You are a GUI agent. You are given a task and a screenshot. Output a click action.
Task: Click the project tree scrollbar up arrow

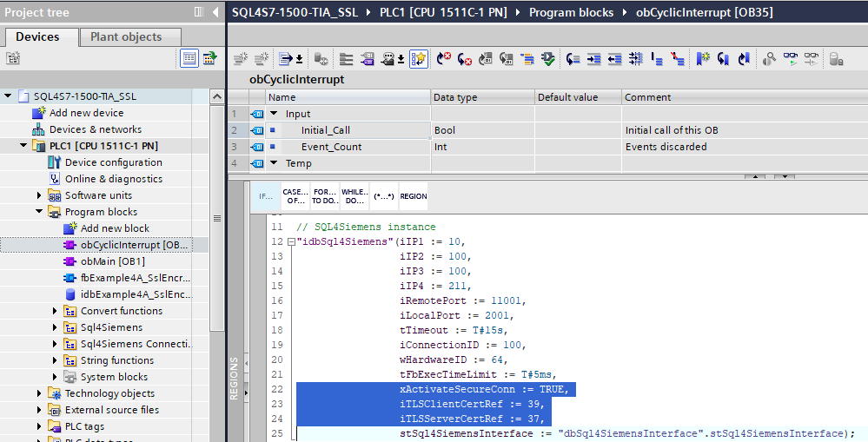(x=217, y=96)
